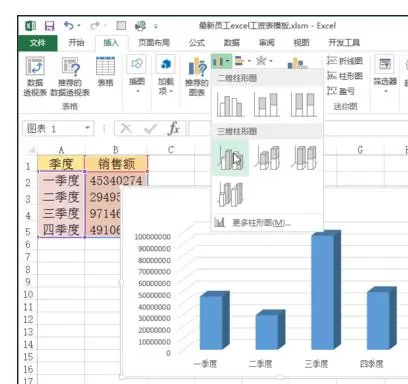This screenshot has height=384, width=408.
Task: Redo the last undone action
Action: coord(95,26)
